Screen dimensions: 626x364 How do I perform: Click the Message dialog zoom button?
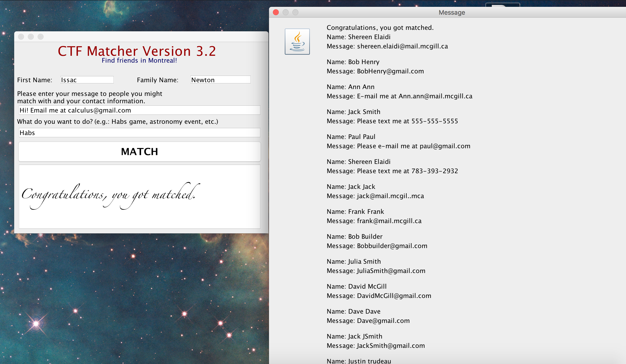pos(295,12)
